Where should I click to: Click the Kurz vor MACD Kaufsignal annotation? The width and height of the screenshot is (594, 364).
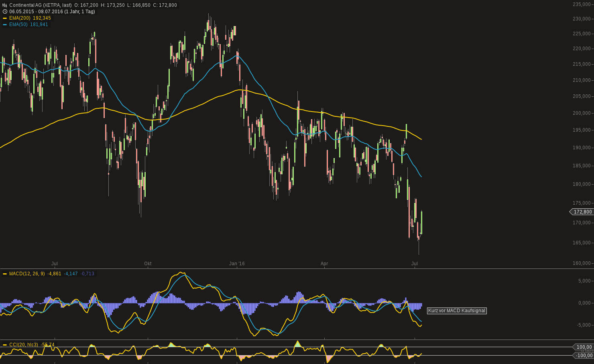click(x=457, y=311)
